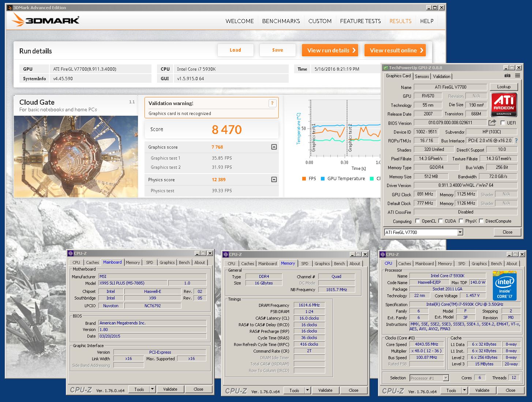
Task: Open the GPU-Z hamburger menu icon
Action: 517,76
